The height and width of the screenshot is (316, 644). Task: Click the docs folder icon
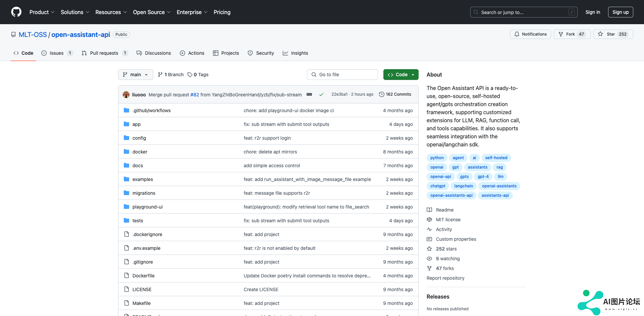[x=126, y=166]
